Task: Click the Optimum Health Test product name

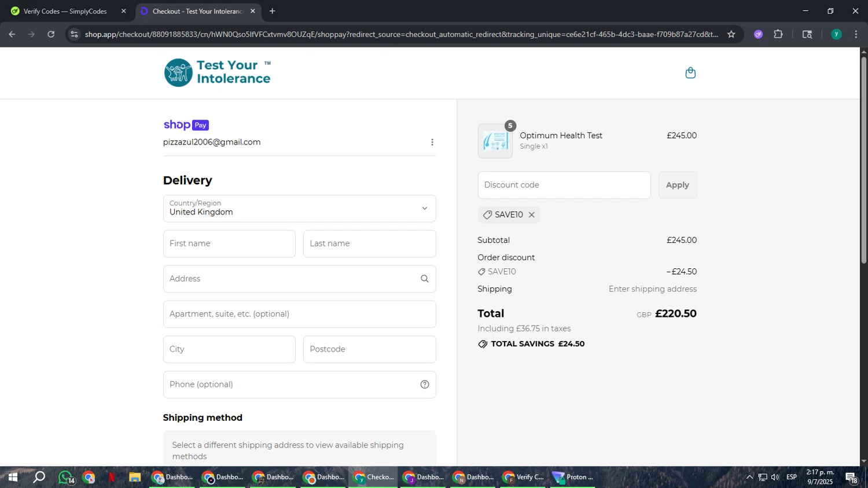Action: tap(561, 135)
